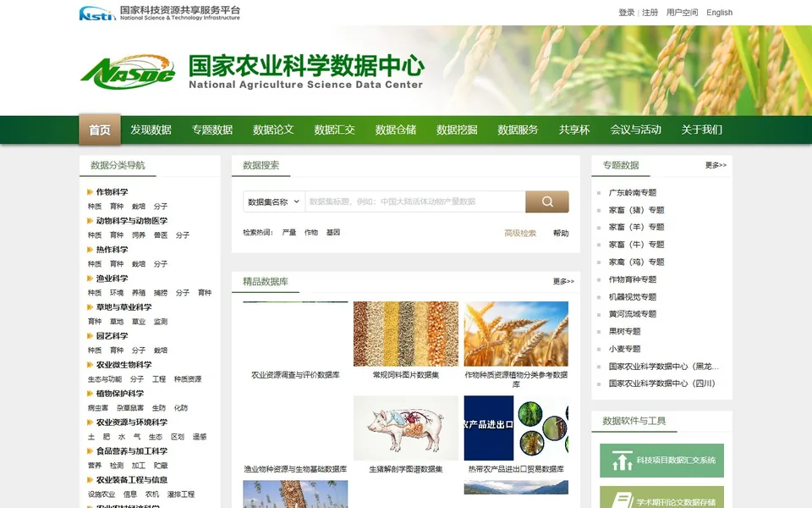
Task: Open 家禽（鸡）专题
Action: (636, 262)
